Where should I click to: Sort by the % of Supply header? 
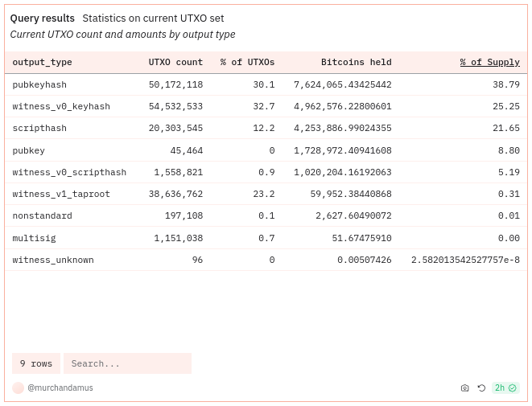click(489, 62)
